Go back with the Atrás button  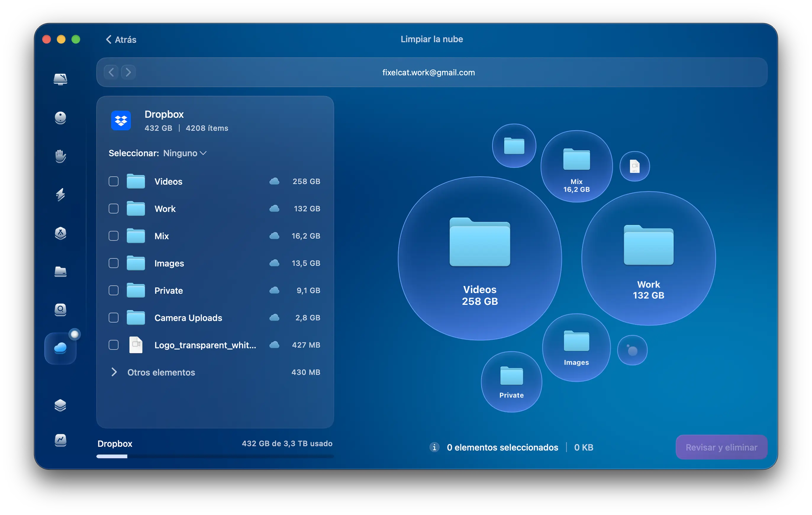click(x=121, y=39)
